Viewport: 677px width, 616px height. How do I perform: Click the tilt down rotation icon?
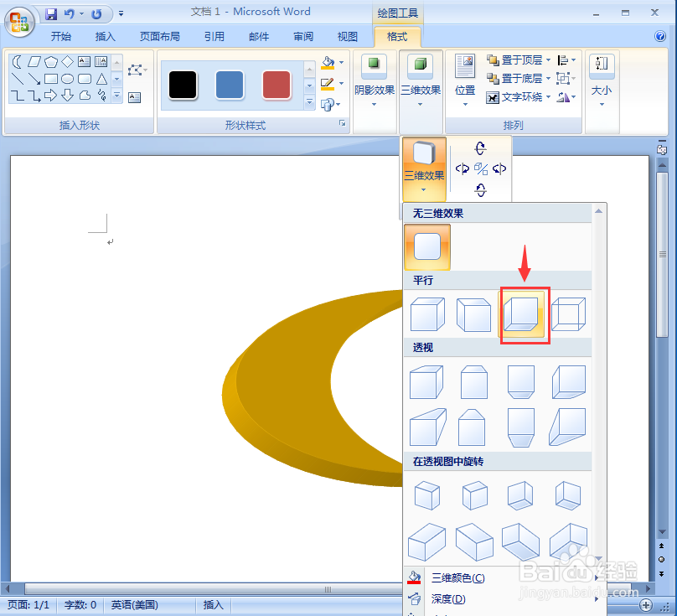click(481, 189)
